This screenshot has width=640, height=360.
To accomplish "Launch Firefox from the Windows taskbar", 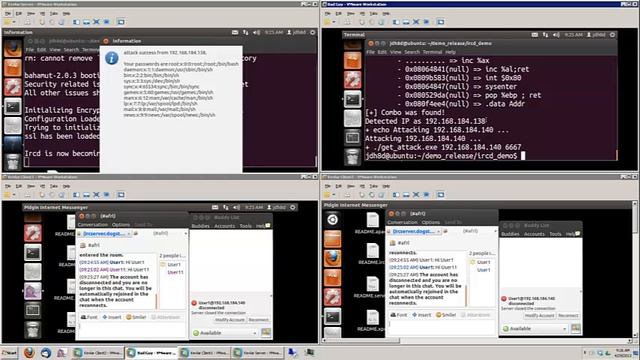I will 29,353.
